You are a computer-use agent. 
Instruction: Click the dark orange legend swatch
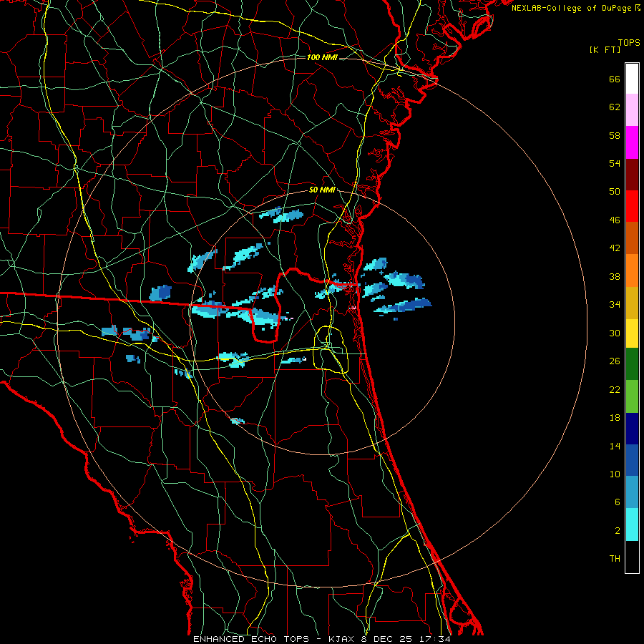tap(632, 238)
